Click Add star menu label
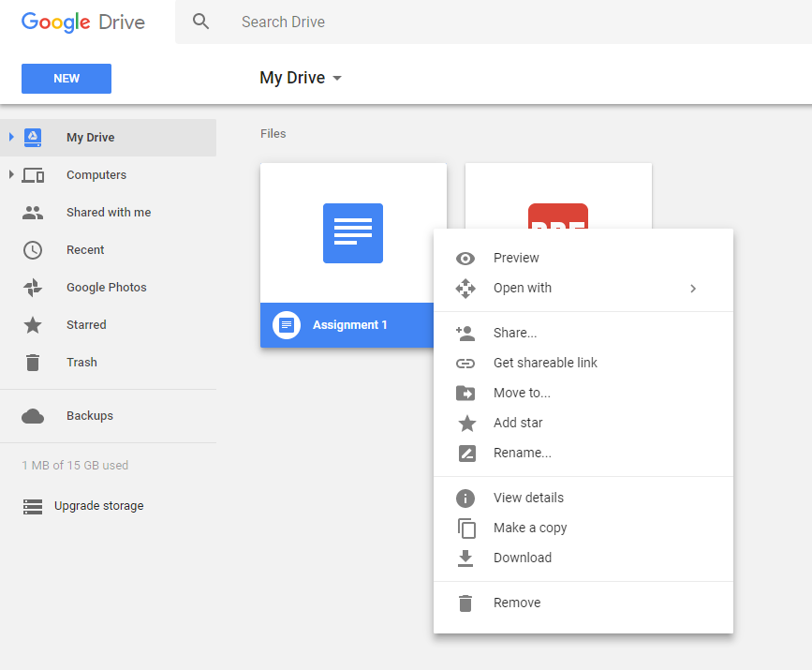 (x=518, y=423)
